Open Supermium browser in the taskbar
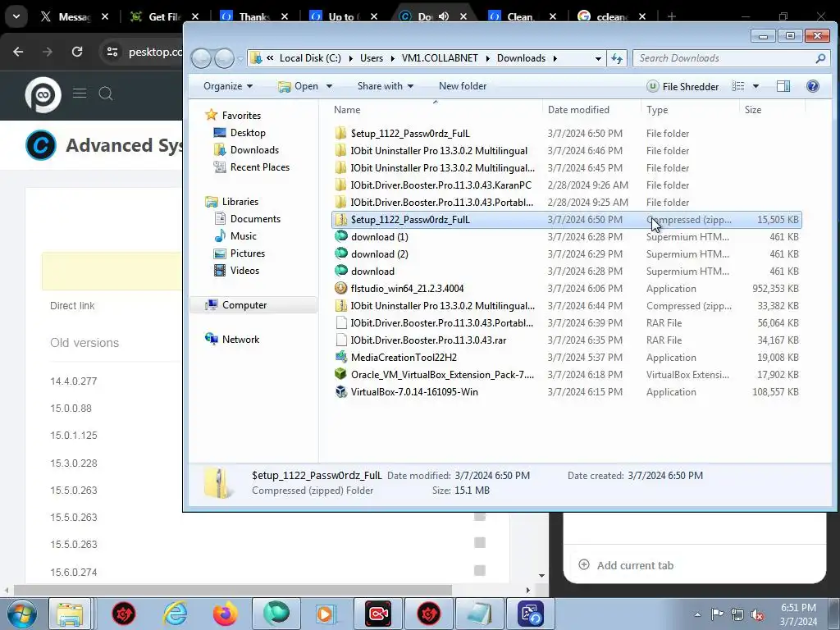The width and height of the screenshot is (840, 630). click(276, 614)
